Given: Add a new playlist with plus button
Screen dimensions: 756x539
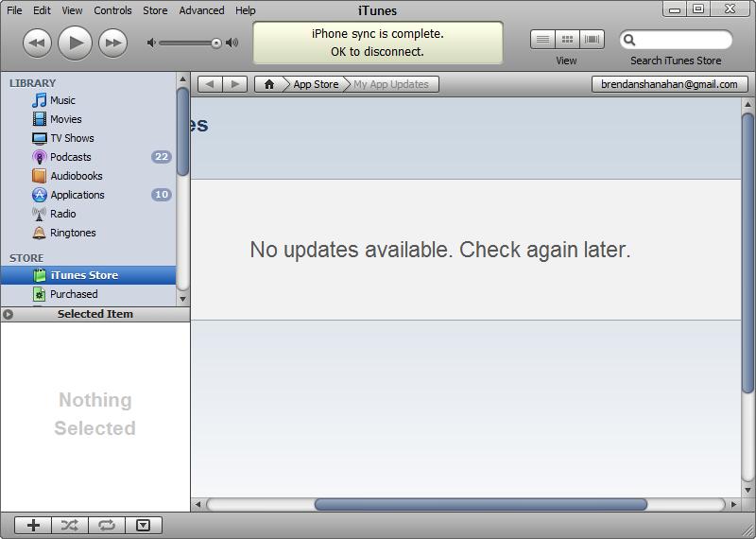Looking at the screenshot, I should coord(33,525).
